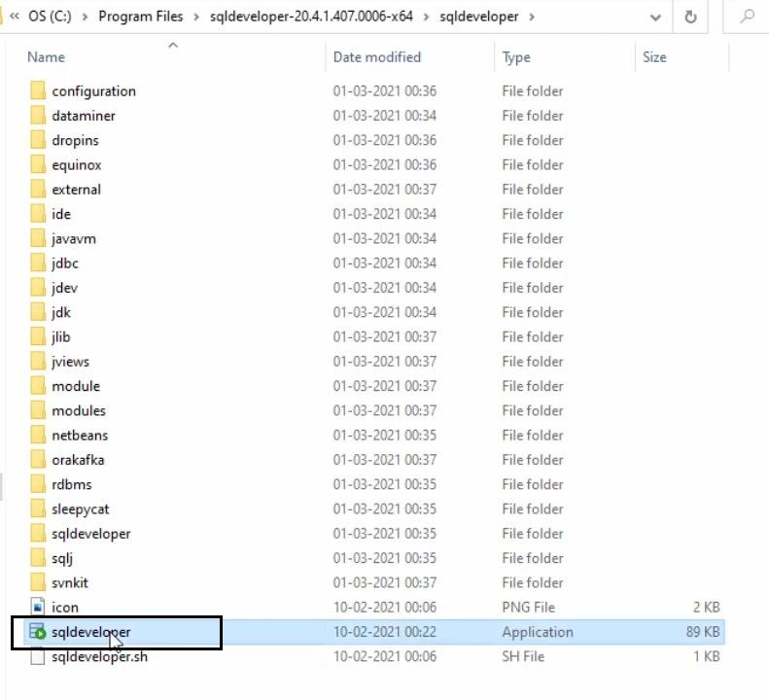Click the modules folder icon

[x=38, y=410]
